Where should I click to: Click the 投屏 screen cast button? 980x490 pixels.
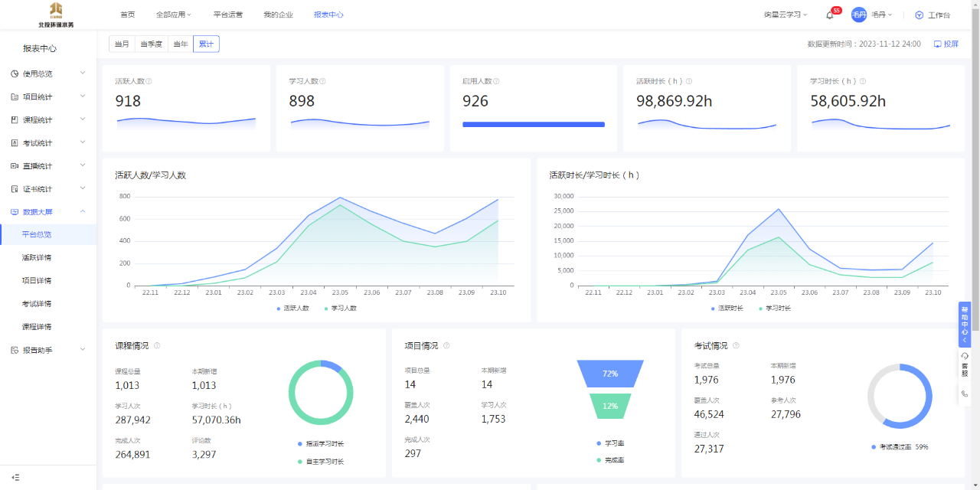pyautogui.click(x=946, y=44)
